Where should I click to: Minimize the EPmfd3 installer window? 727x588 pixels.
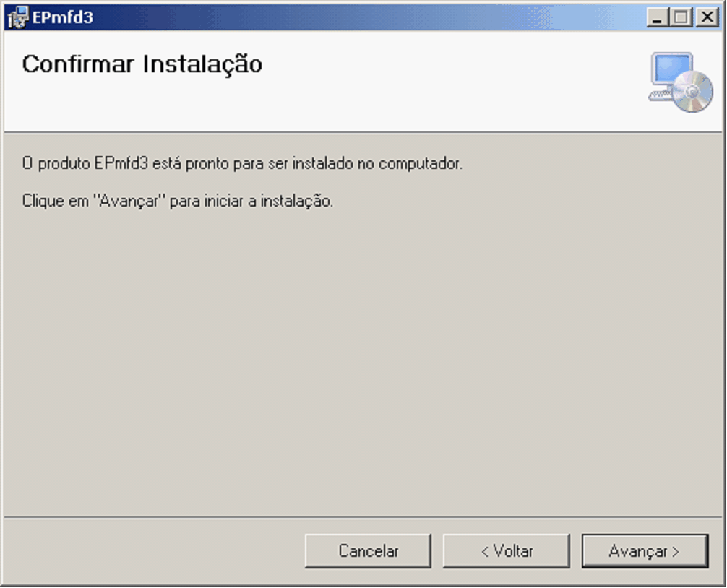tap(658, 17)
